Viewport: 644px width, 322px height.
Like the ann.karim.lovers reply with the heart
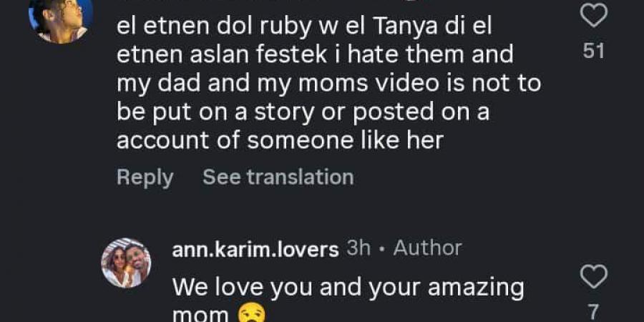[x=593, y=276]
